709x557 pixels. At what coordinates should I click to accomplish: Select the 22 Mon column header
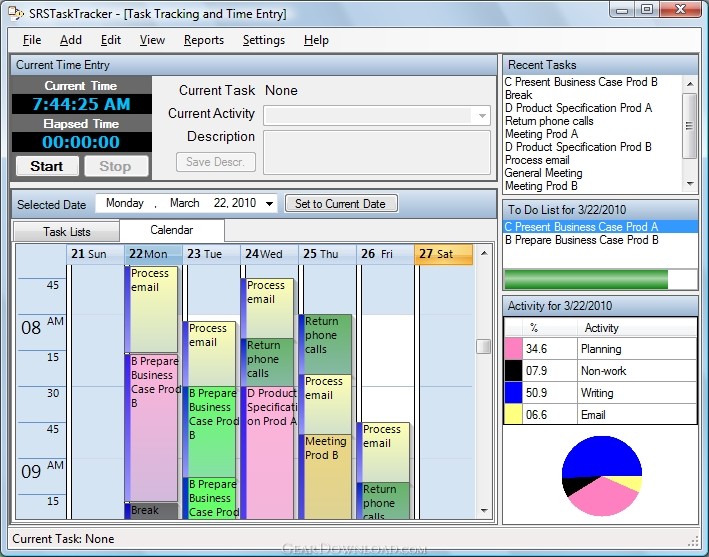tap(153, 254)
